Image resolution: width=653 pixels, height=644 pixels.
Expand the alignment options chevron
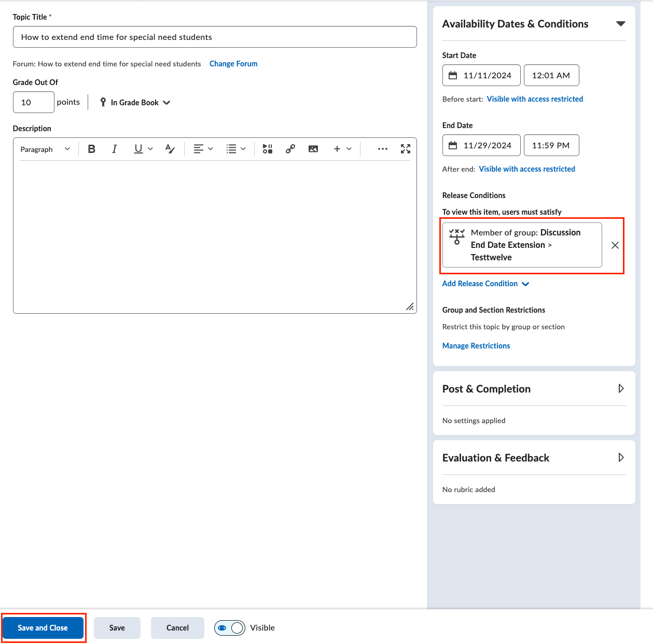pyautogui.click(x=211, y=149)
